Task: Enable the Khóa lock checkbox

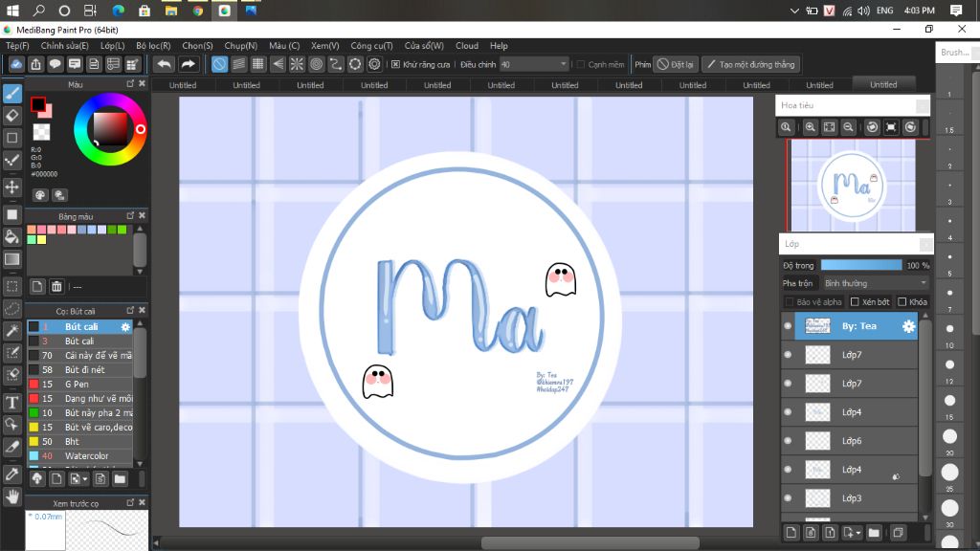Action: coord(902,301)
